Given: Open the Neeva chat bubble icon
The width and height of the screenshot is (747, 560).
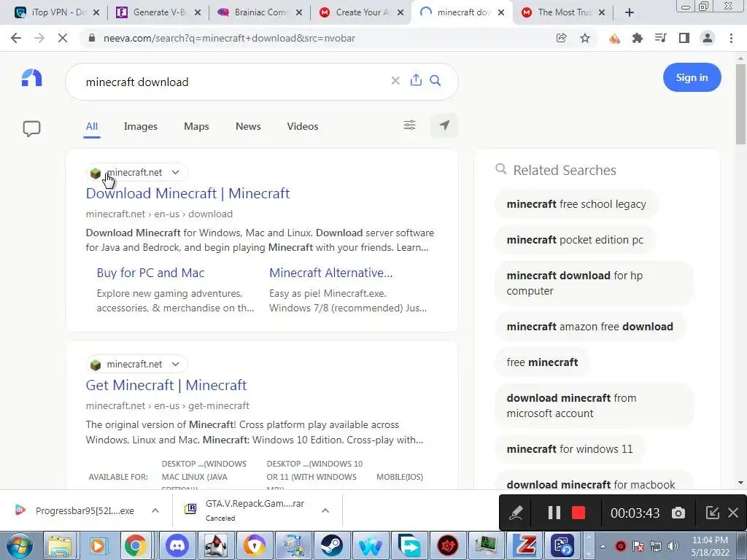Looking at the screenshot, I should [32, 128].
